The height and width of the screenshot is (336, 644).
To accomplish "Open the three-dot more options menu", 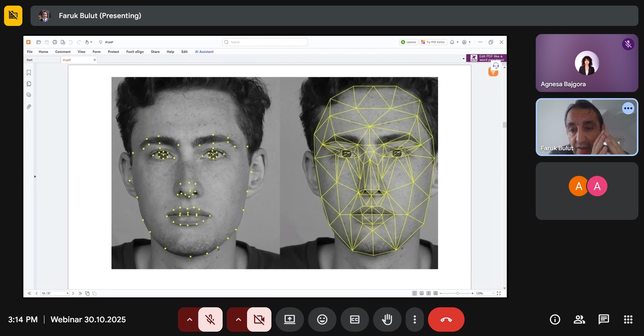I will coord(415,319).
